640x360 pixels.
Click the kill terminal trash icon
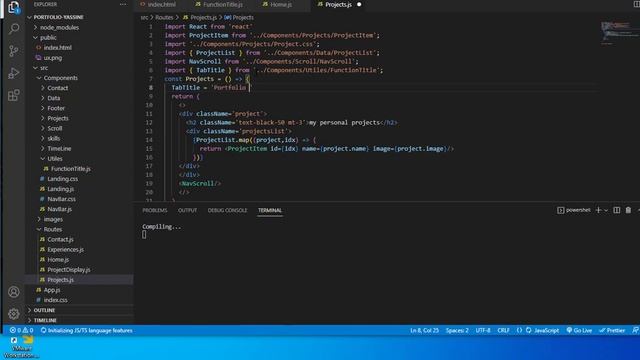628,210
